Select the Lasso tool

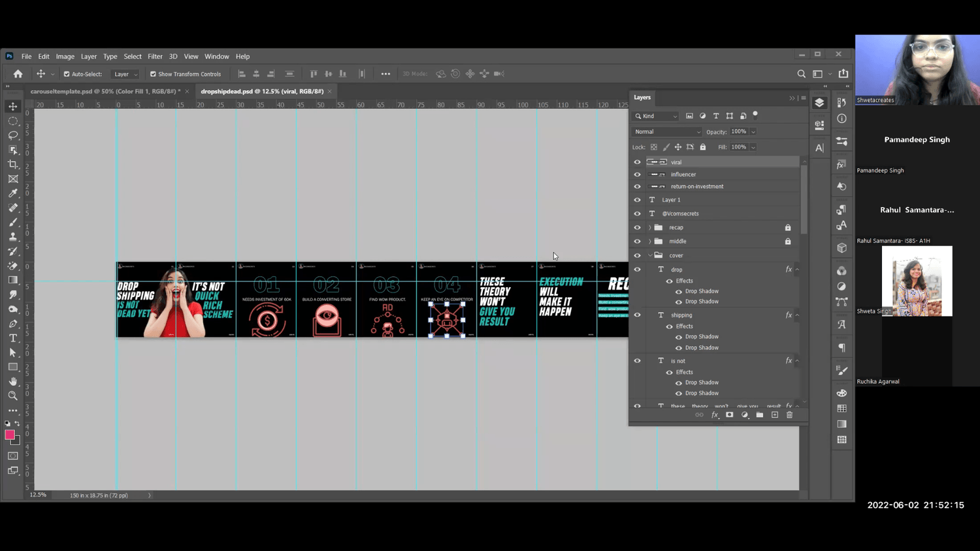point(13,135)
